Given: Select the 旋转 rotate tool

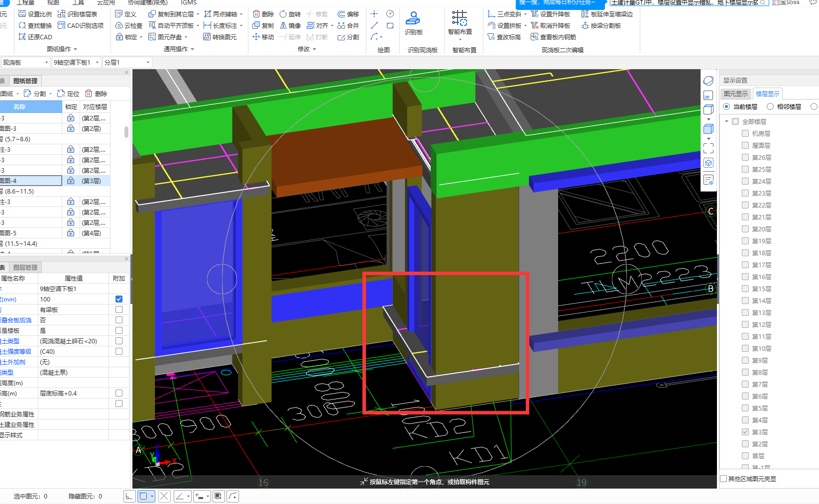Looking at the screenshot, I should [x=290, y=14].
